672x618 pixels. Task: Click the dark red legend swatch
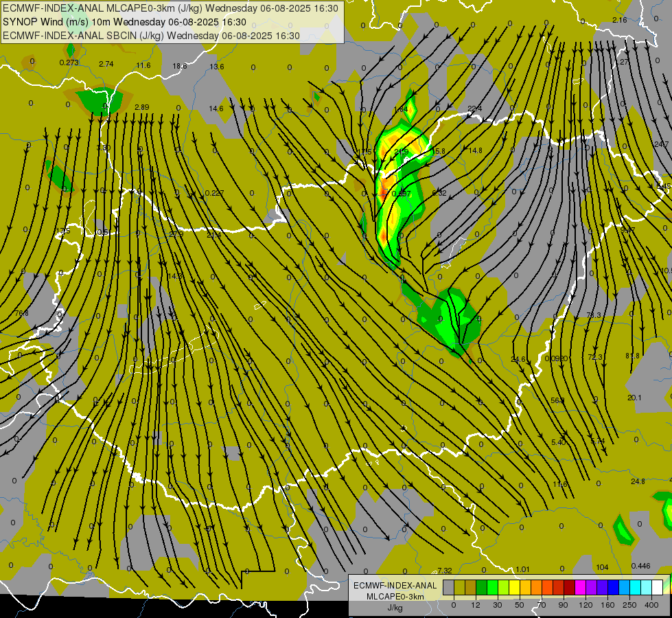569,587
